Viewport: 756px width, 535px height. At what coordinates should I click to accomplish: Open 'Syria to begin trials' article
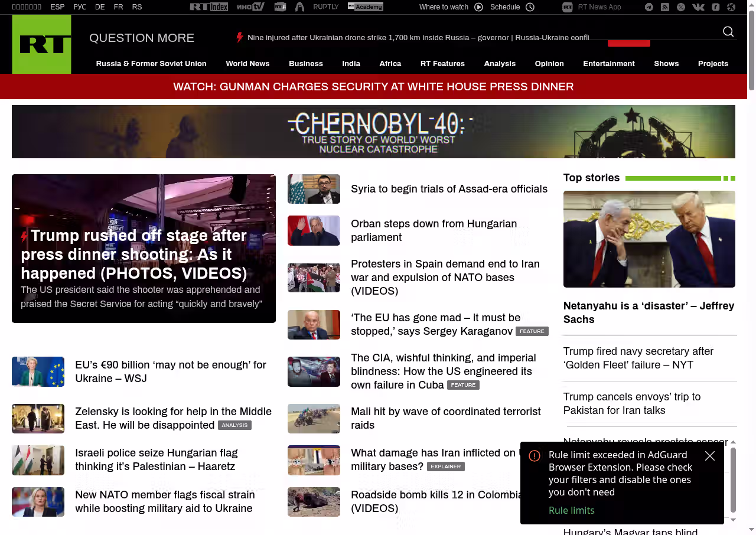coord(449,189)
